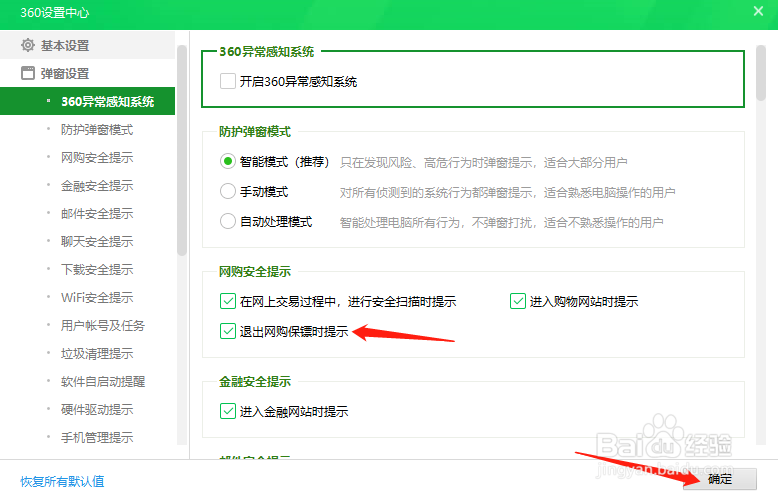
Task: Open 垃圾清理提示 in the sidebar
Action: click(97, 354)
